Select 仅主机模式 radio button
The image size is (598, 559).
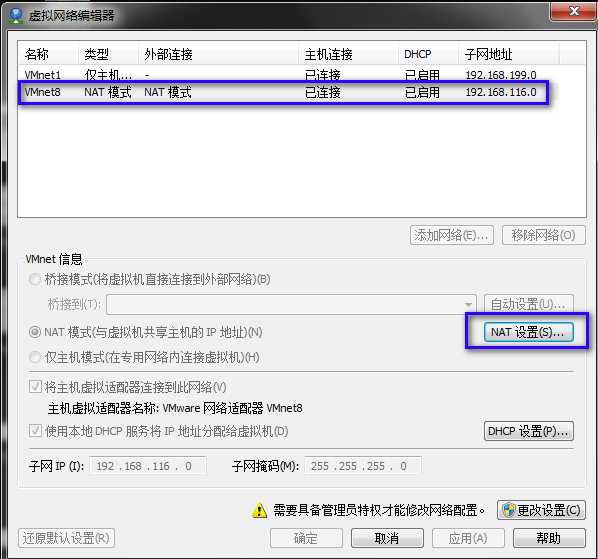(35, 357)
